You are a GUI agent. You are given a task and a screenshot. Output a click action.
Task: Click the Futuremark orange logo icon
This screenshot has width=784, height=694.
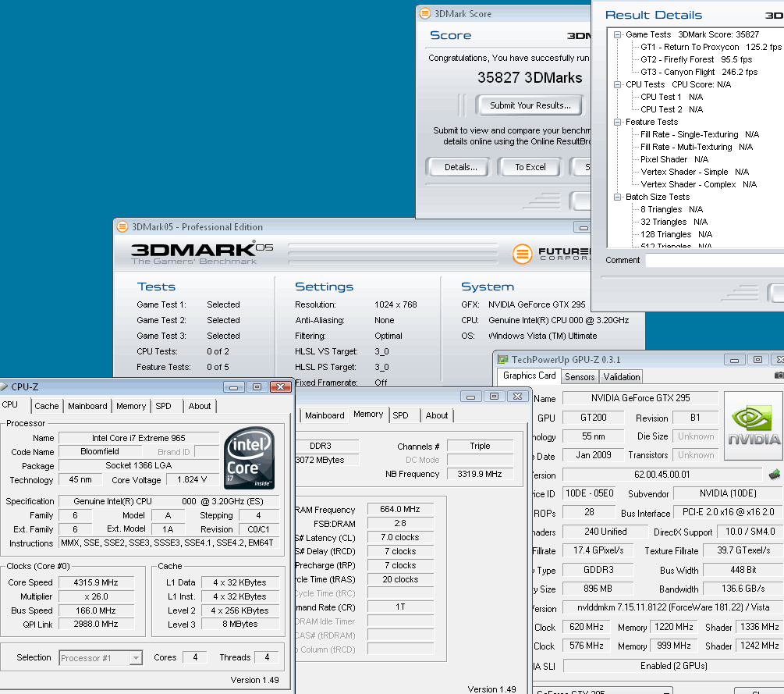(x=522, y=254)
